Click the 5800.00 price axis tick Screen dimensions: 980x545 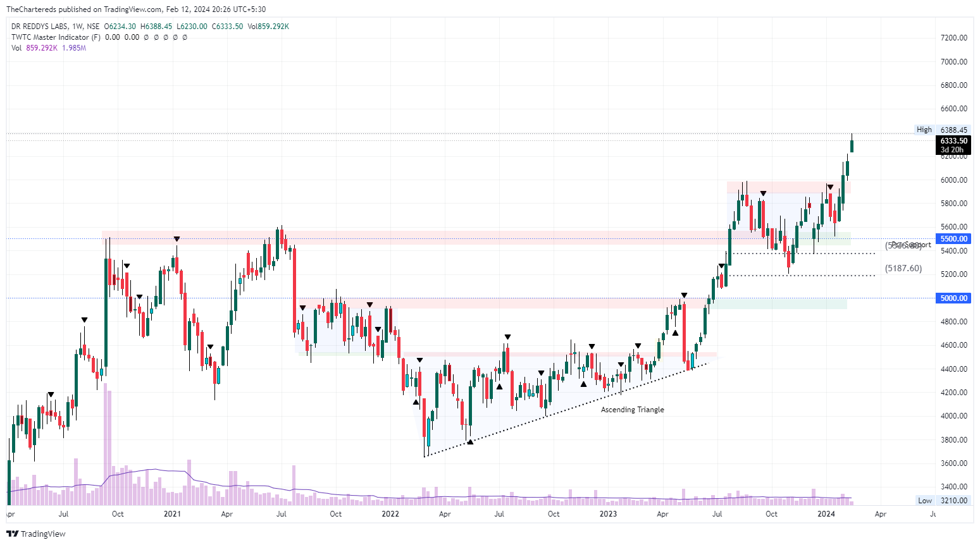[x=954, y=204]
